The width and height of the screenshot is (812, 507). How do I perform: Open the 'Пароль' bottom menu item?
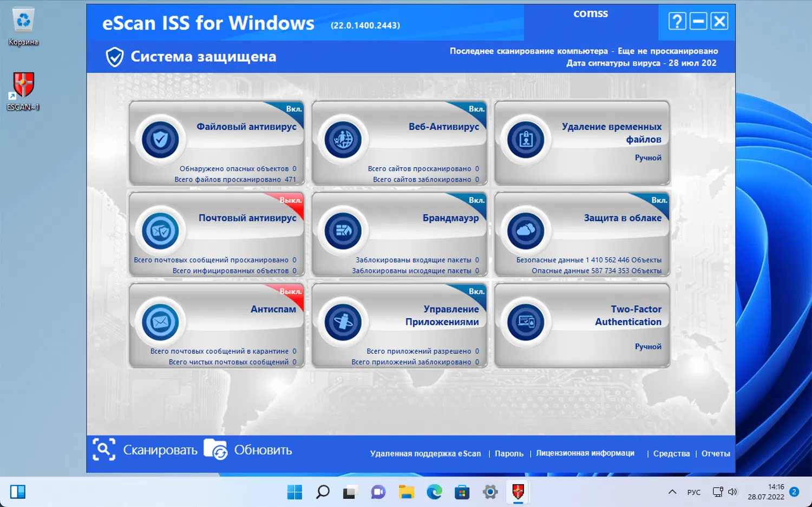click(509, 453)
